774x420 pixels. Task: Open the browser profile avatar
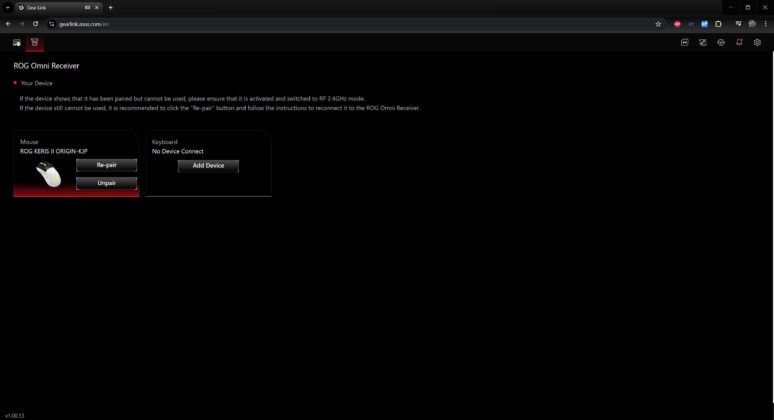(752, 24)
